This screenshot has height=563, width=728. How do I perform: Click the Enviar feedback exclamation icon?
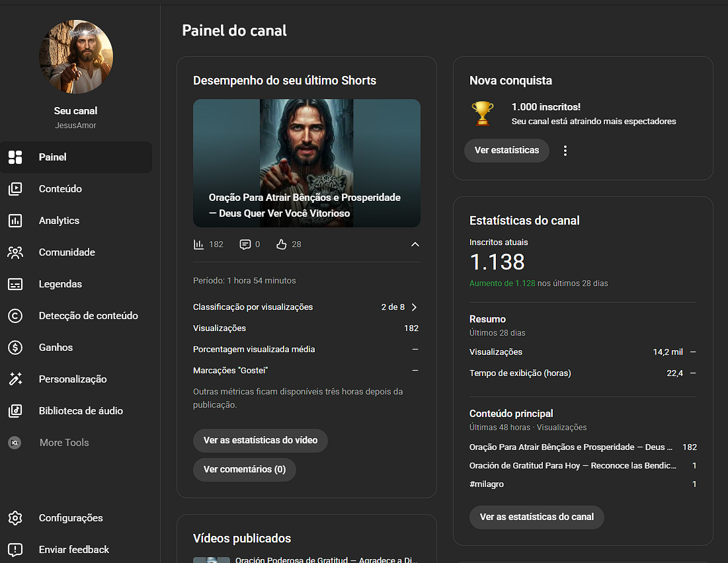point(15,550)
